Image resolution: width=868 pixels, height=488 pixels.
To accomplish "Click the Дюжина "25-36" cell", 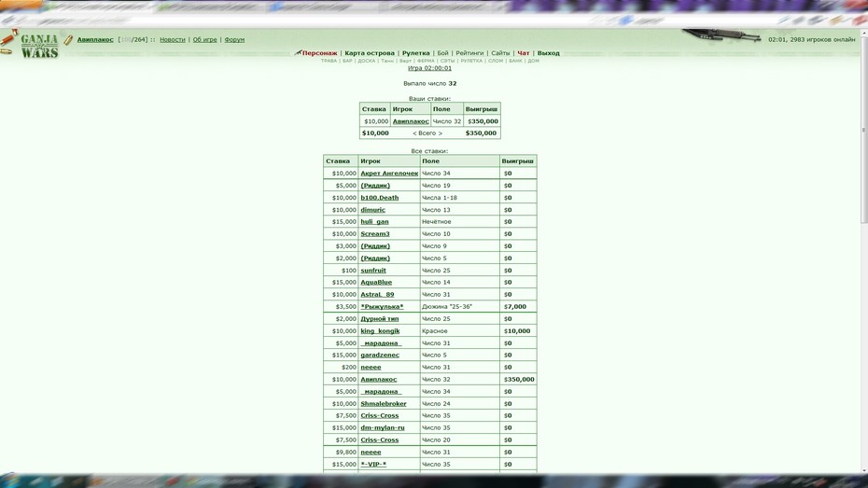I will tap(459, 307).
